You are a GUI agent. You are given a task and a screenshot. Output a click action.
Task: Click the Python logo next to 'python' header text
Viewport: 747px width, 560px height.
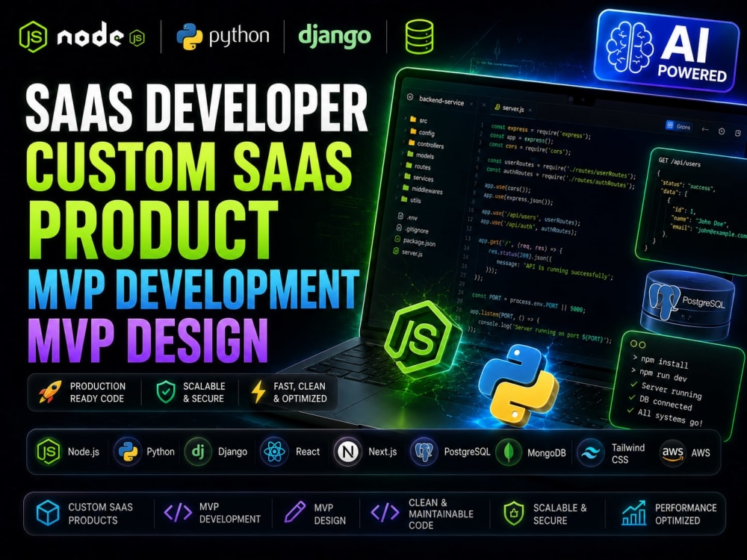[x=189, y=37]
